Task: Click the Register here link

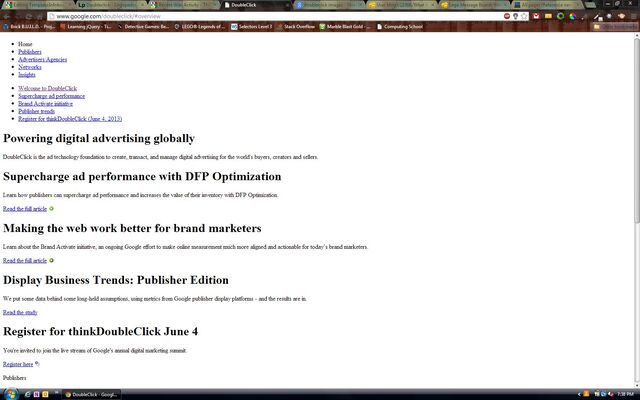Action: pos(18,364)
